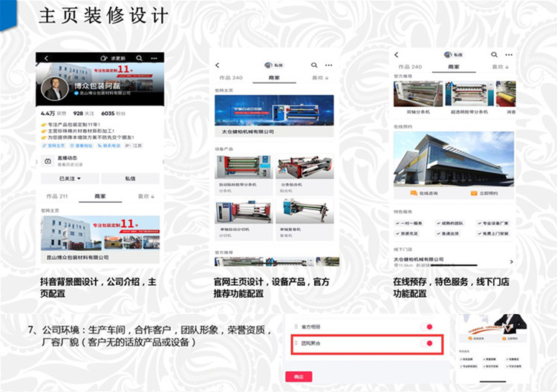Open search in the right phone header

click(494, 55)
